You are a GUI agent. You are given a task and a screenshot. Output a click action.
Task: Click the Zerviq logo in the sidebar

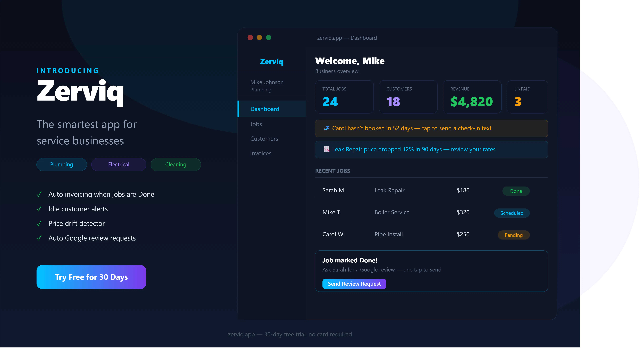272,62
